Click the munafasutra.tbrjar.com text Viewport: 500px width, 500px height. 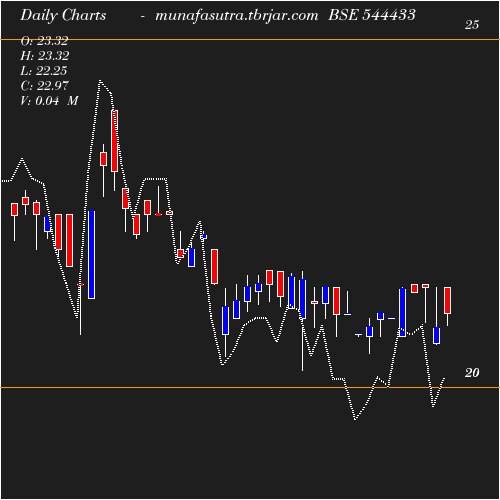[237, 16]
